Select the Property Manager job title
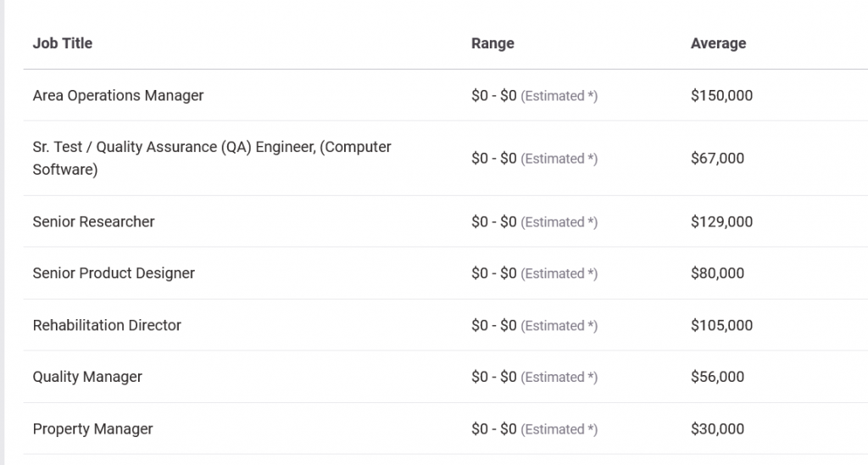 click(92, 429)
